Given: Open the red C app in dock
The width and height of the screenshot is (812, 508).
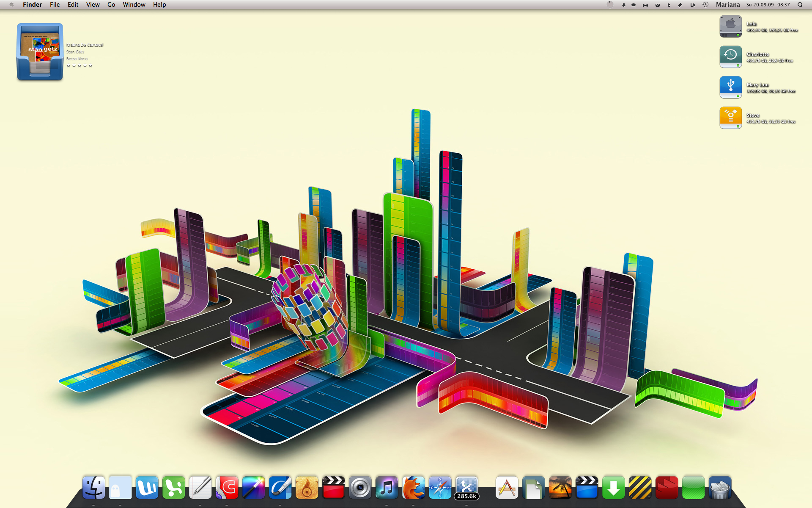Looking at the screenshot, I should [227, 488].
